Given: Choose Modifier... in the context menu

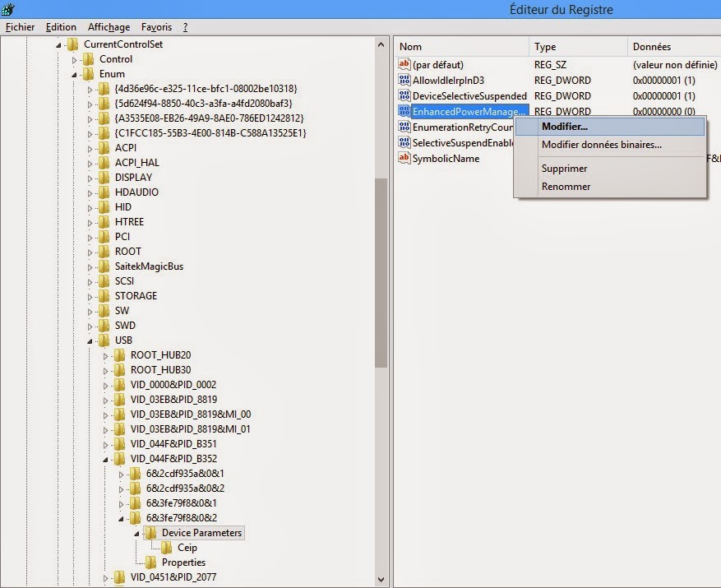Looking at the screenshot, I should (610, 127).
